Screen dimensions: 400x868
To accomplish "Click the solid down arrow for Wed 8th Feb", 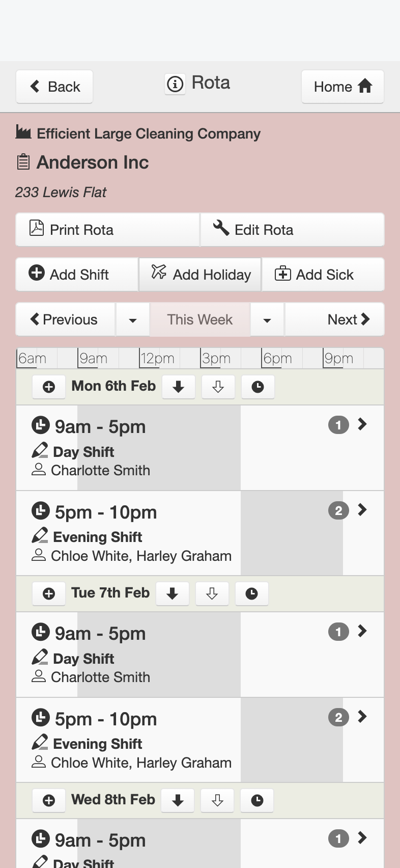I will 178,801.
